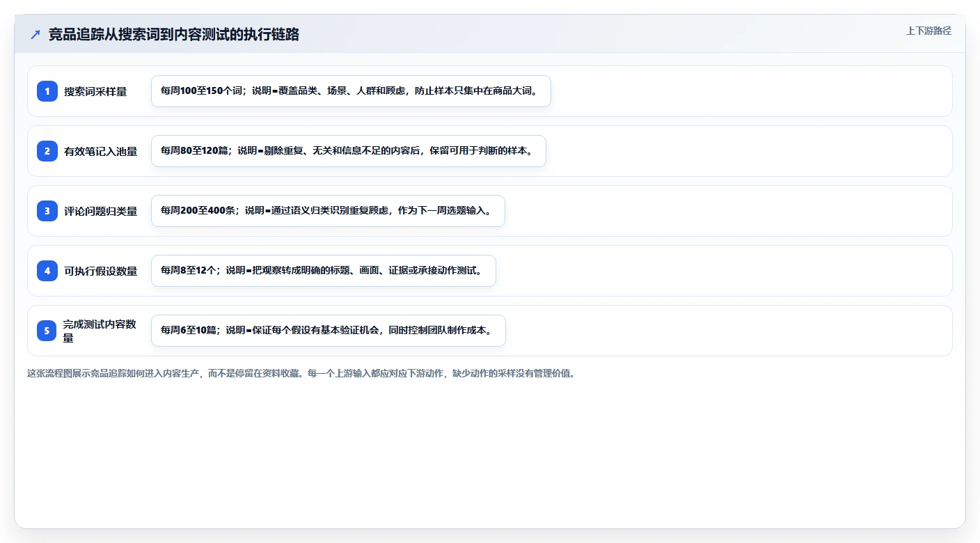Click the 每周6至10篇 description box
The width and height of the screenshot is (980, 543).
point(329,331)
